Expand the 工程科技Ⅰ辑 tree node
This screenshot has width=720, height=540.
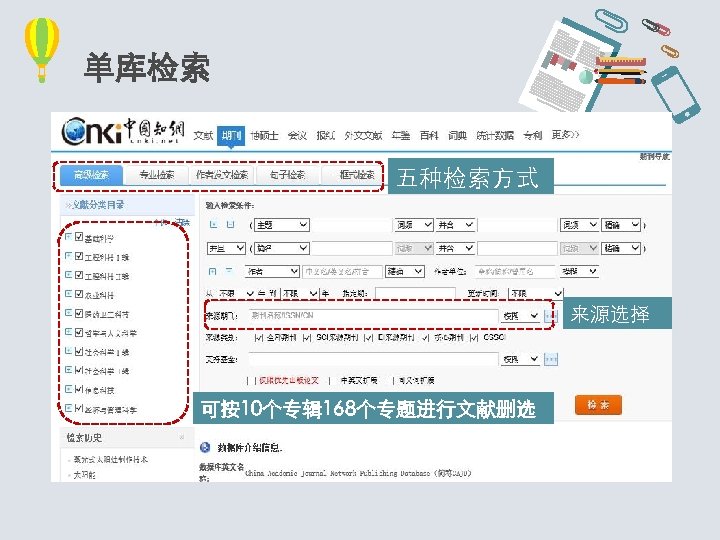[68, 256]
